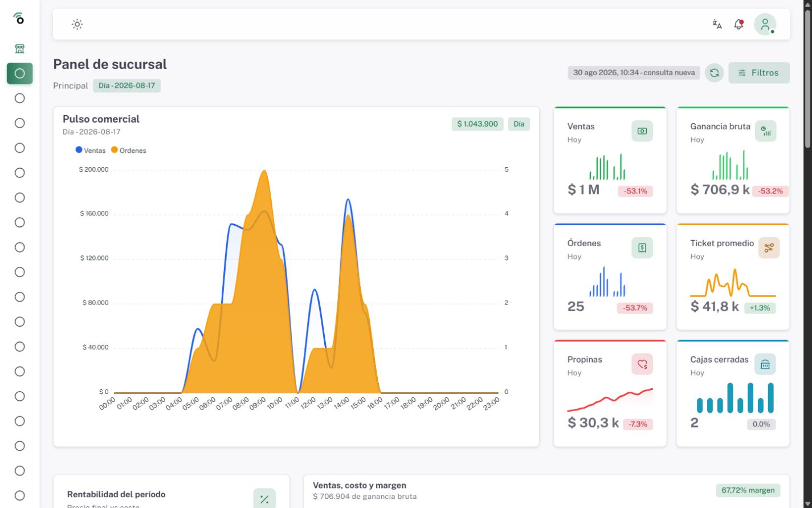Click the 0.0% change on Cajas cerradas
The height and width of the screenshot is (508, 812).
point(761,424)
